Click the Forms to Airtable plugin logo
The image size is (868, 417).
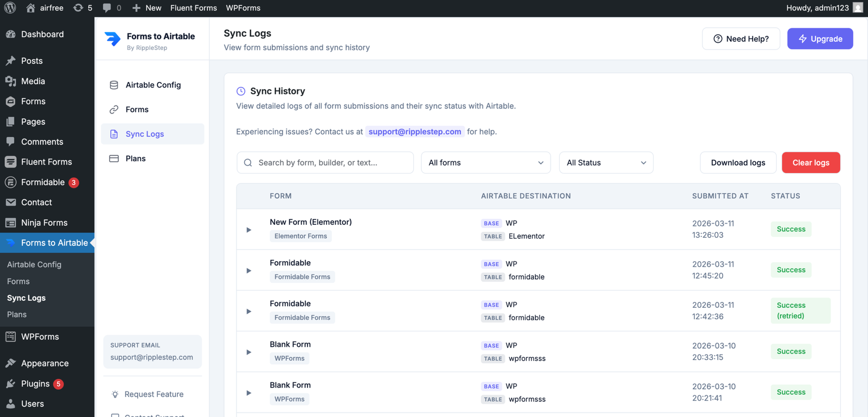pyautogui.click(x=112, y=39)
